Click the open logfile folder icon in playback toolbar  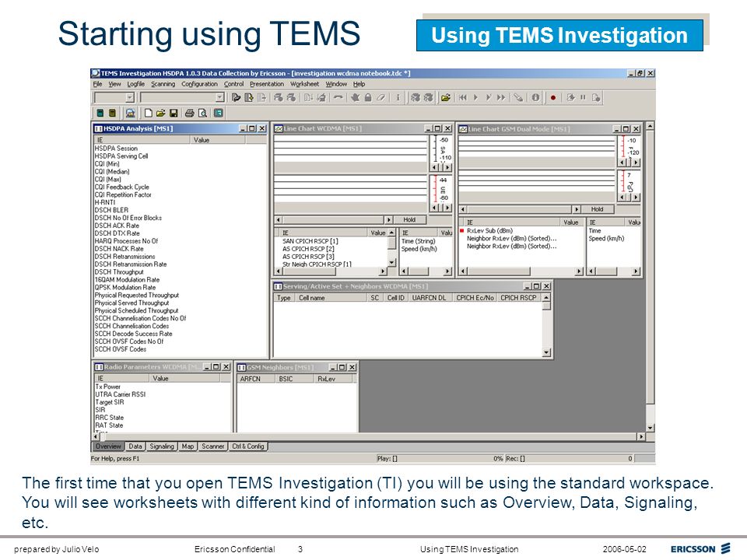tap(445, 98)
